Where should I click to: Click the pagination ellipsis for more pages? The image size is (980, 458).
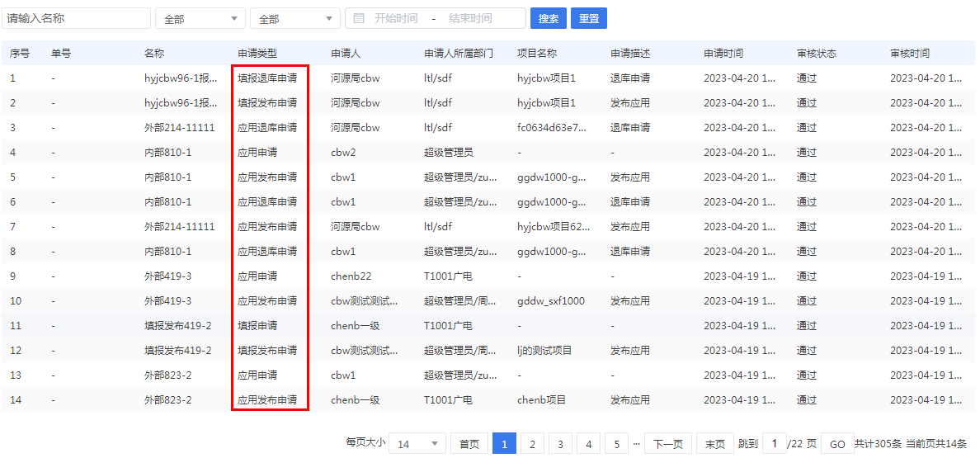(636, 444)
